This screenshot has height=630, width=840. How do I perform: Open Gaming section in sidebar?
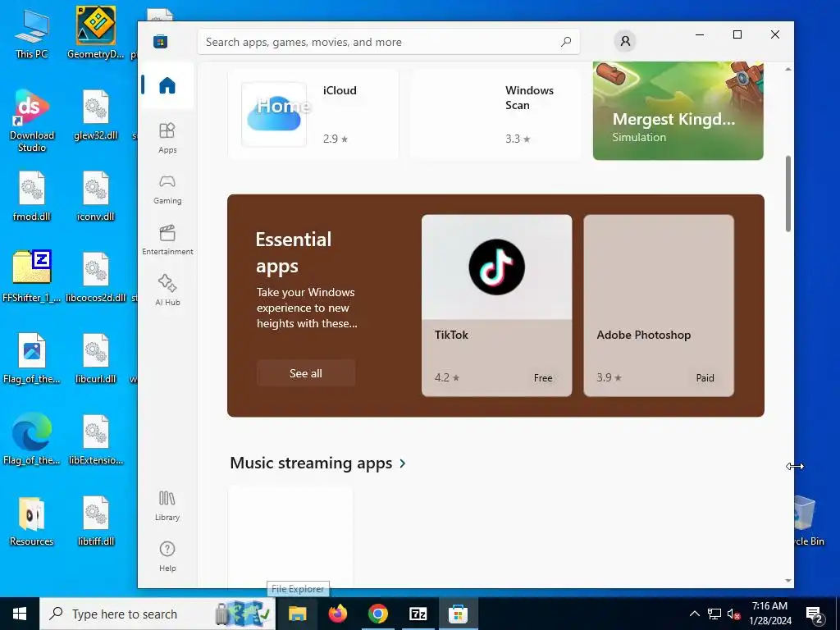[x=167, y=189]
